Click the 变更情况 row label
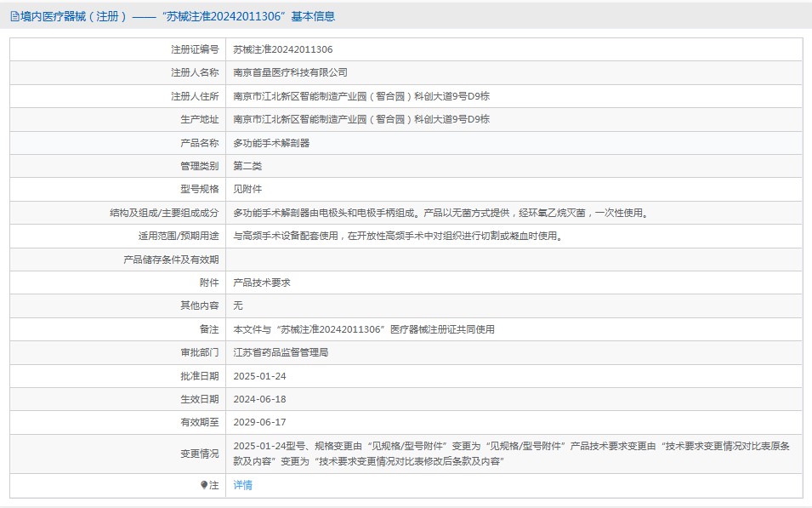This screenshot has height=508, width=812. tap(199, 454)
